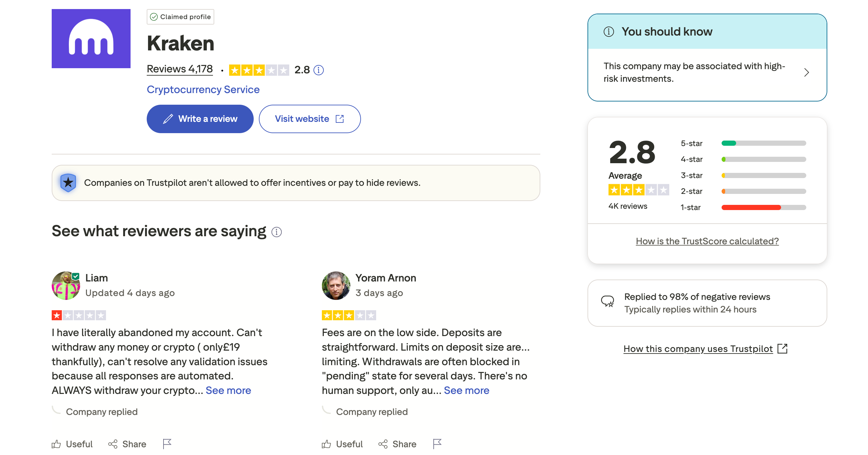Open the high-risk investments notice via its chevron
868x455 pixels.
point(807,72)
